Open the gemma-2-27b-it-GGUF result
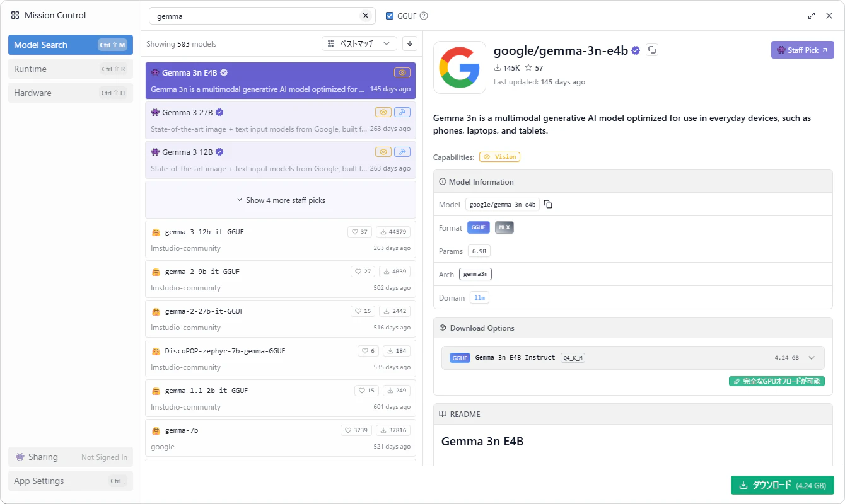The image size is (845, 504). (281, 319)
